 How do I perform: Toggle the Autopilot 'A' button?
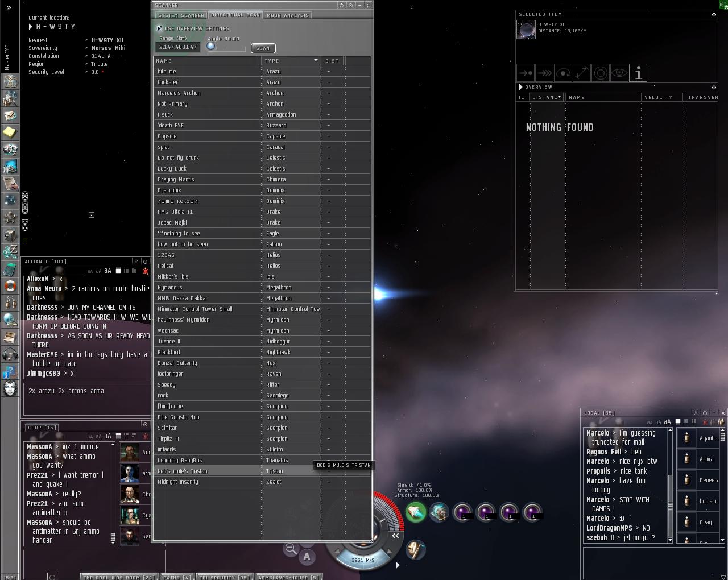point(307,557)
